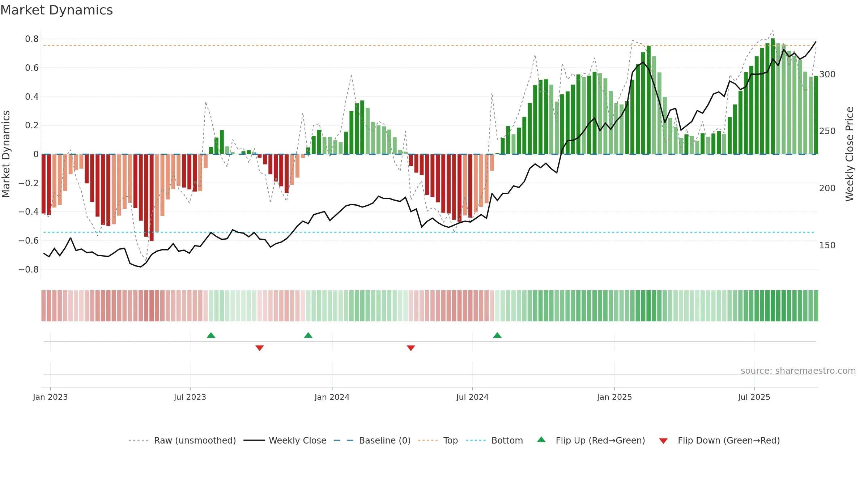Click the 200 tick on the right price axis
The height and width of the screenshot is (488, 868).
(x=827, y=188)
